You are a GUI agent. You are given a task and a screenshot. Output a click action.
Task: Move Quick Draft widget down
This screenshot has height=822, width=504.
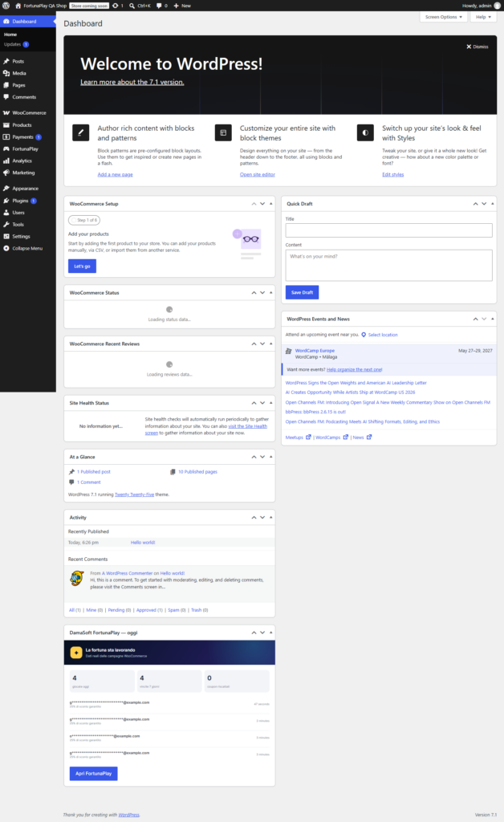click(484, 204)
